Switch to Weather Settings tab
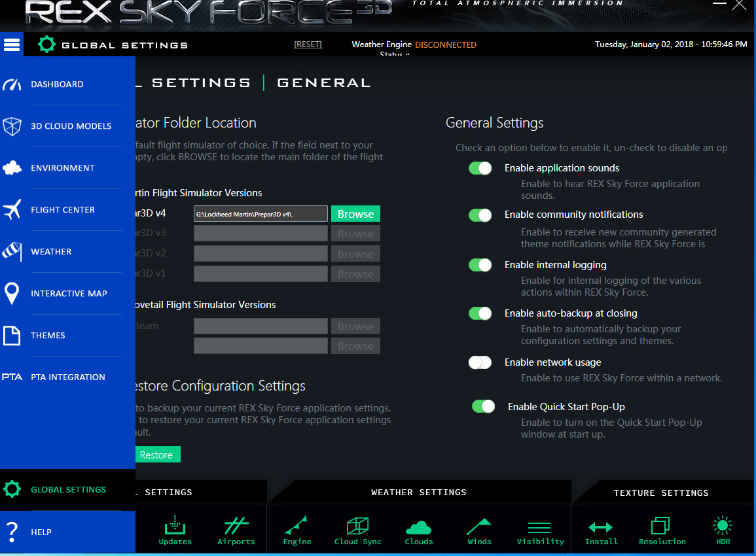The width and height of the screenshot is (756, 556). (x=418, y=492)
